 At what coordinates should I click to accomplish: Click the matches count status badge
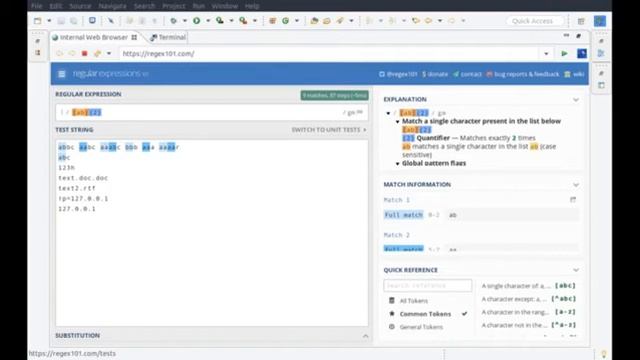click(x=335, y=95)
